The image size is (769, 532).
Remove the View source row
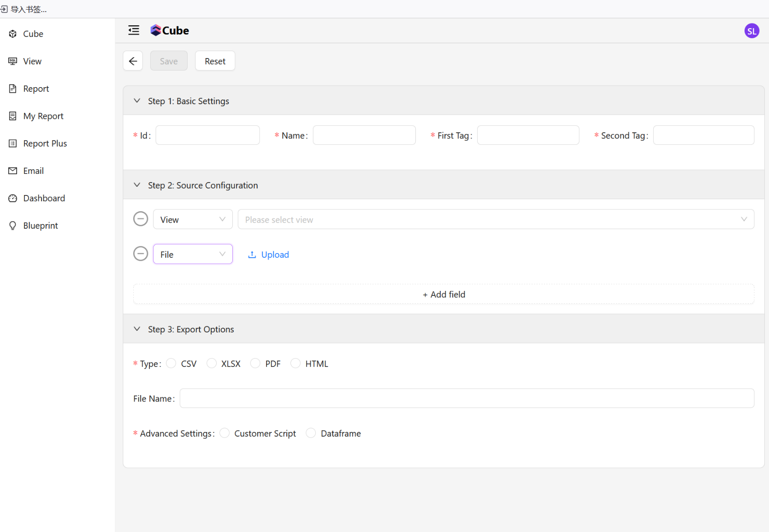tap(141, 219)
